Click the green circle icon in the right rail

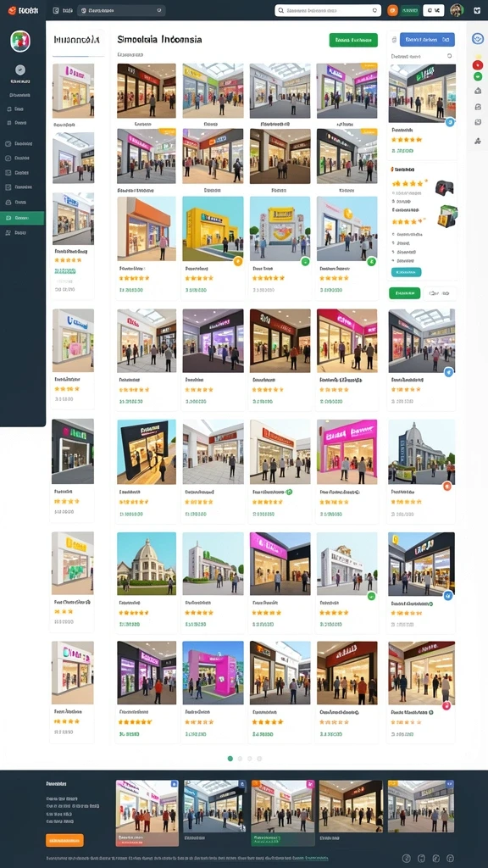477,76
